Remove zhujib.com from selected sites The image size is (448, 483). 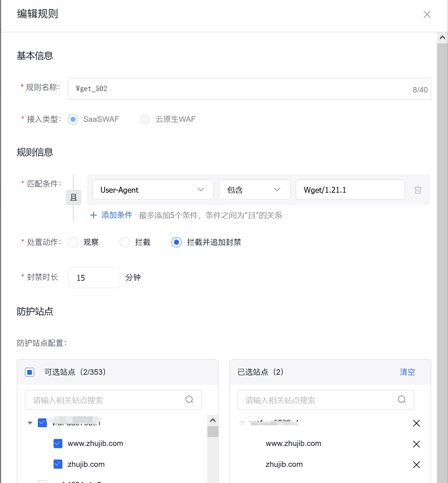click(416, 465)
